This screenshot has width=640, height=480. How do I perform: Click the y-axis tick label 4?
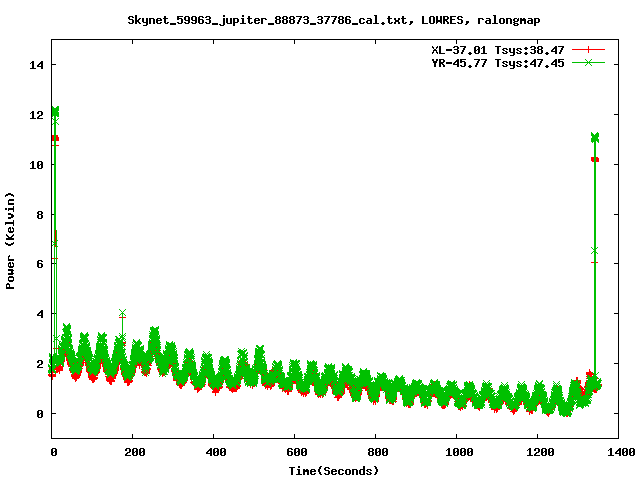[40, 314]
